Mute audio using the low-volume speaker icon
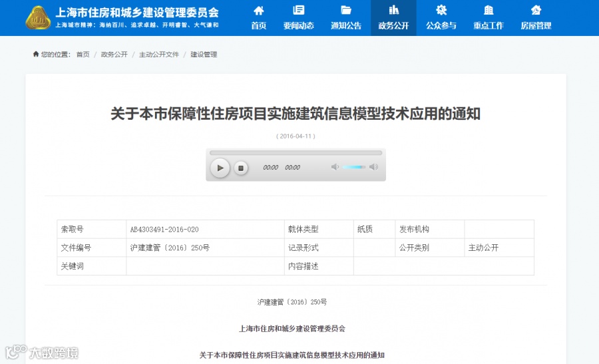 pos(335,167)
